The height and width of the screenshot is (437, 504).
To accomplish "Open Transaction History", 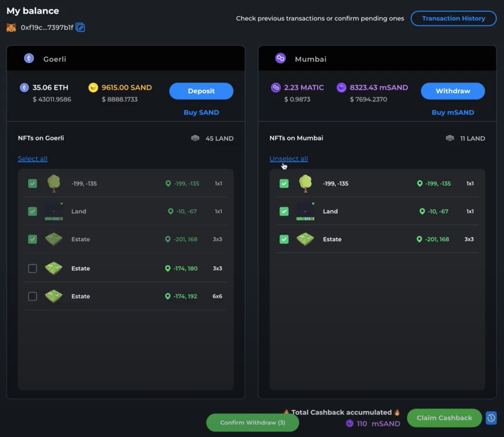I will point(453,19).
